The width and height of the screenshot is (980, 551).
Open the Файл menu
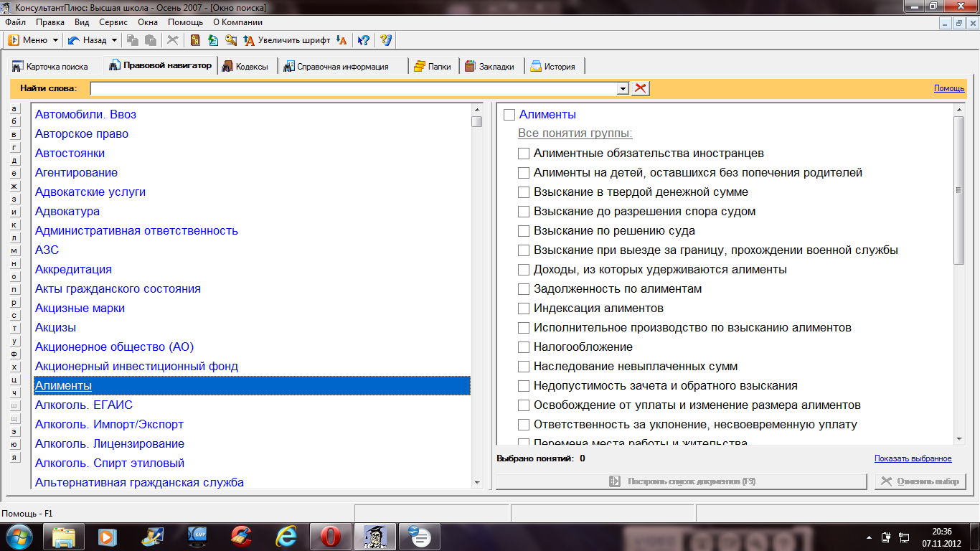click(15, 22)
